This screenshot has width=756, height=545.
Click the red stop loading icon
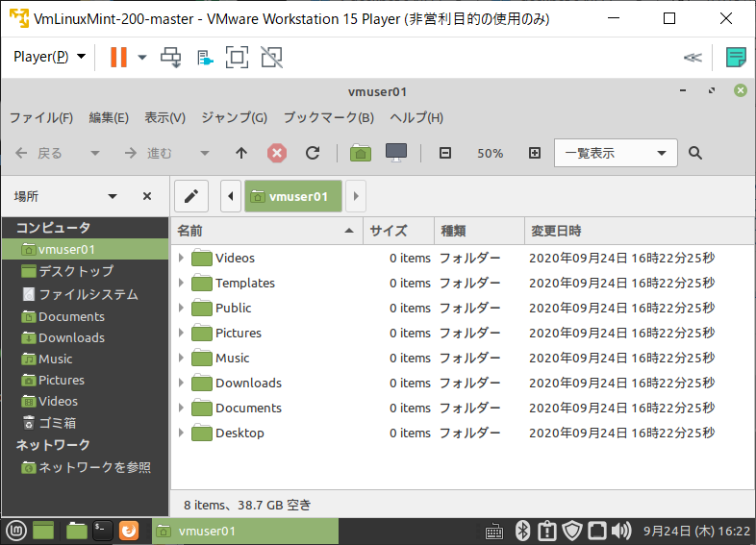pos(277,153)
